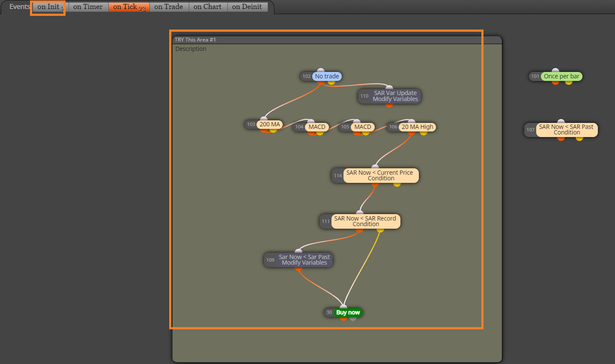Click input connector atop SAR Var Update block

[x=389, y=88]
